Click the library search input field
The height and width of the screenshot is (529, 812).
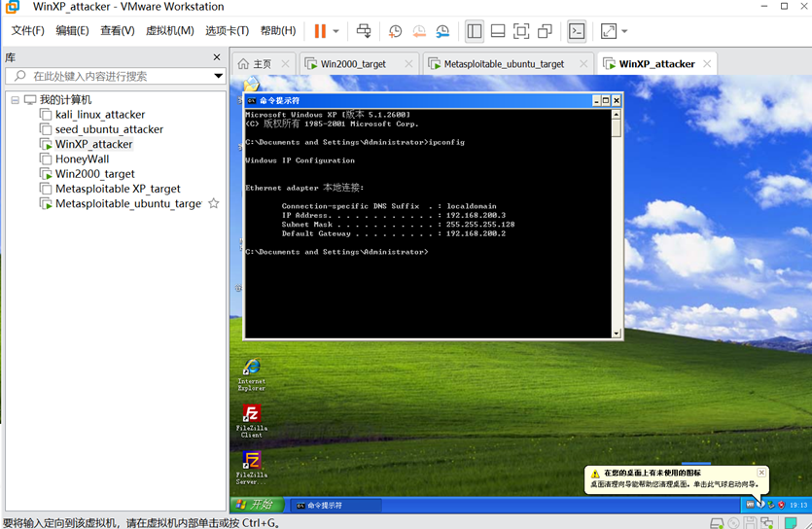tap(117, 76)
